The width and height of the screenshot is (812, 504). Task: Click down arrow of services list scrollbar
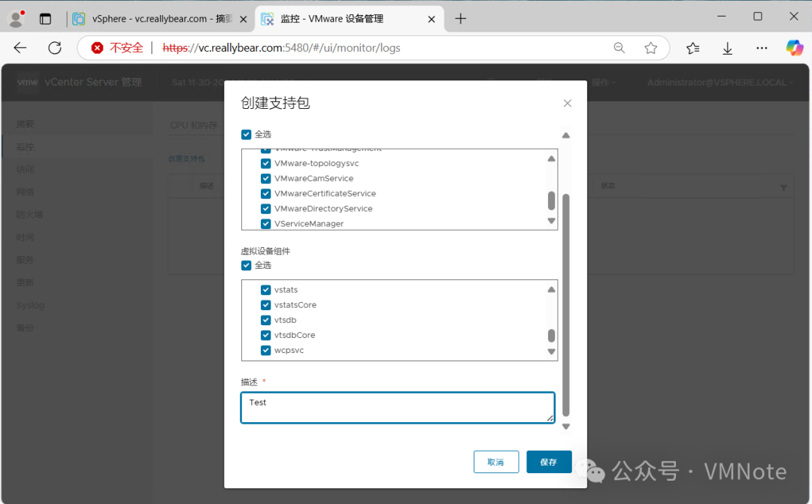coord(552,221)
